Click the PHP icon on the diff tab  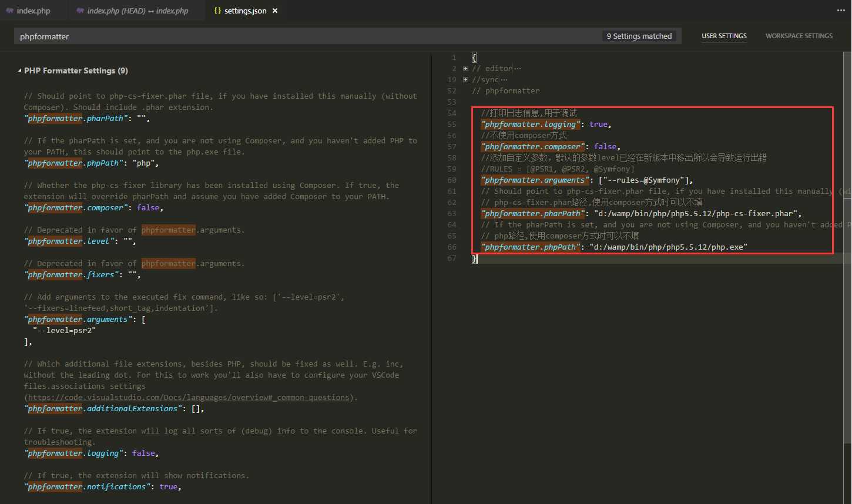click(80, 11)
